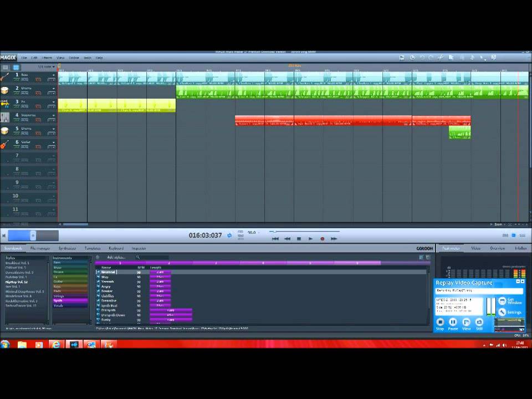Click Pause in Replay Video Capture window
Screen dimensions: 532x399
(453, 324)
